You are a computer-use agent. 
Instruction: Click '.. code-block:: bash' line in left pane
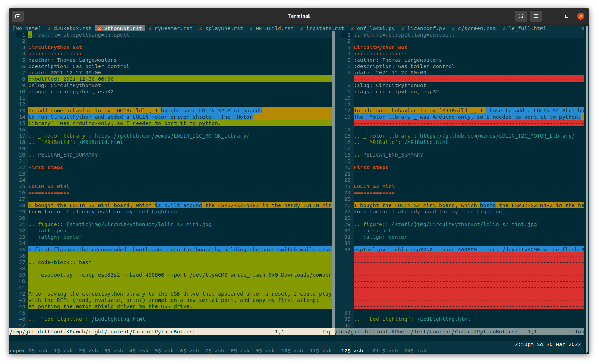click(x=60, y=262)
